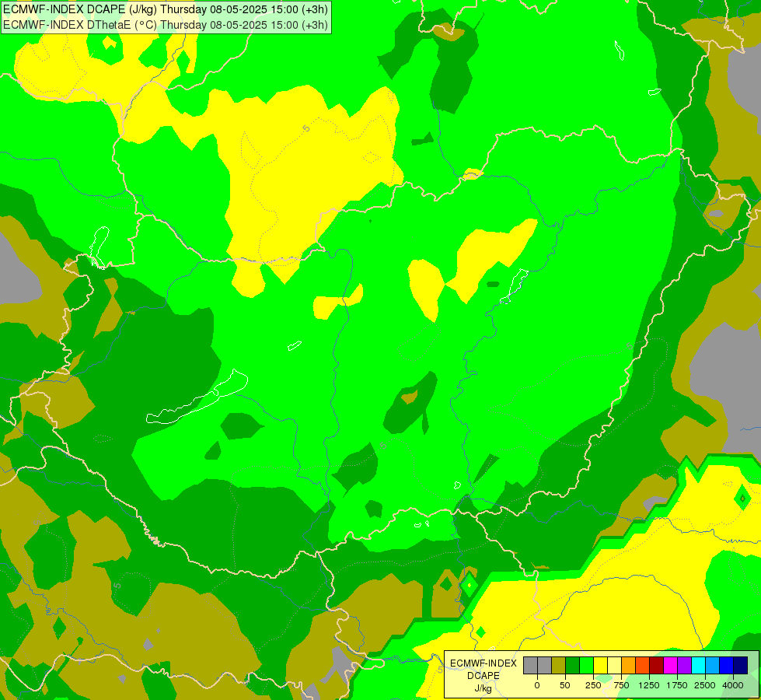Click the 'J/kg' unit text in legend
Screen dimensions: 761x700
483,688
